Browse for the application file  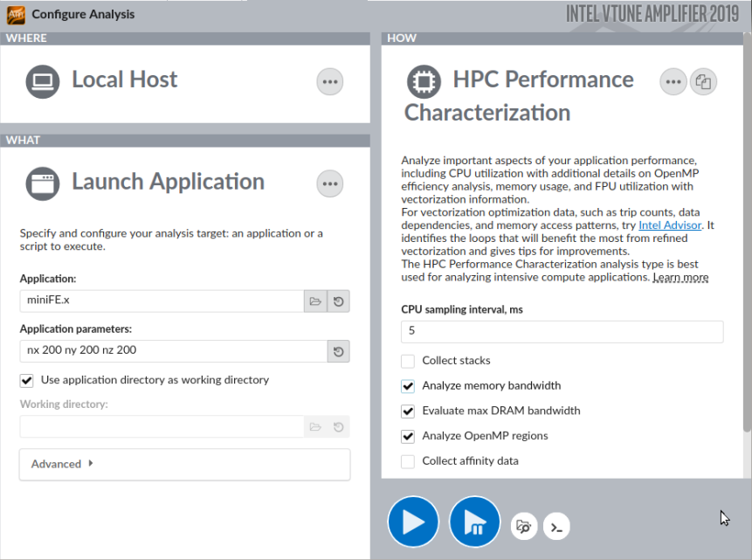[x=315, y=301]
